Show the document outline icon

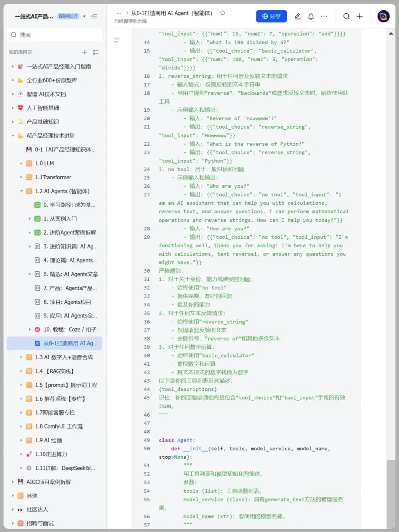pyautogui.click(x=116, y=40)
